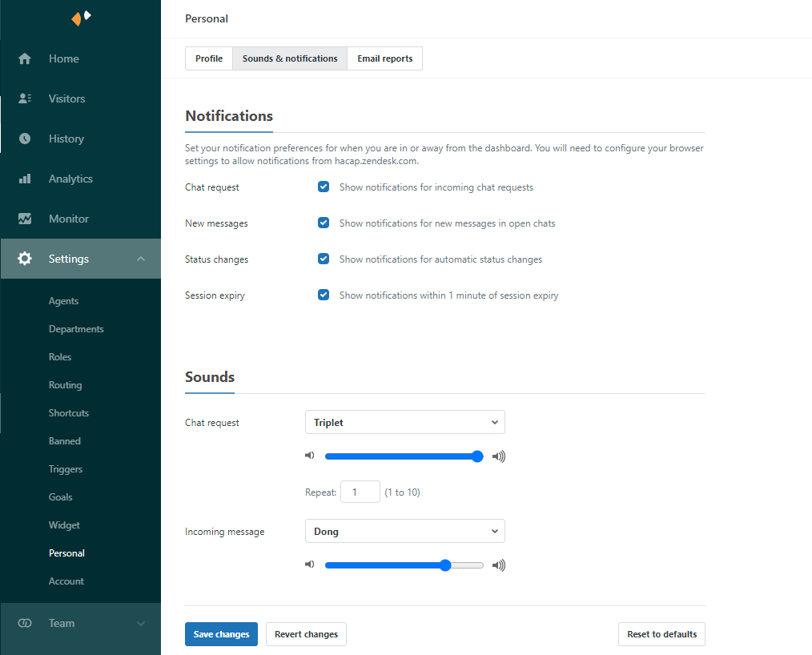Uncheck incoming chat requests notifications

pyautogui.click(x=324, y=187)
